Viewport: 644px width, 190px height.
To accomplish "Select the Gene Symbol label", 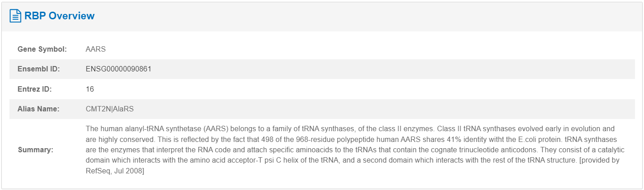I will 42,49.
